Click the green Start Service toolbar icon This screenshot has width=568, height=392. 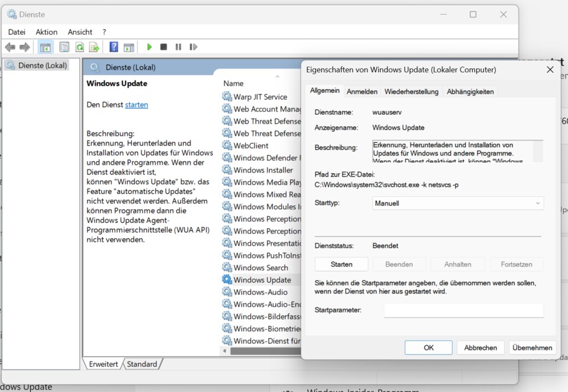(150, 47)
